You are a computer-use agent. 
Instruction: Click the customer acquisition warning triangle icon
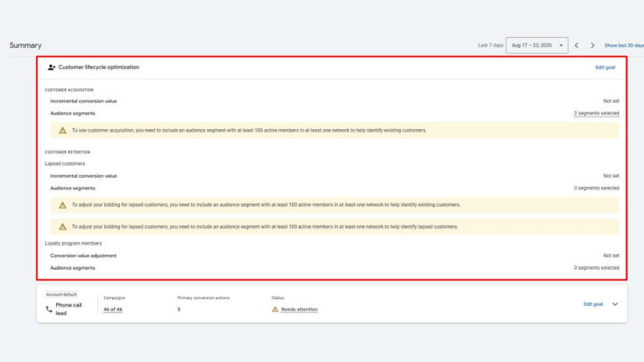[62, 131]
